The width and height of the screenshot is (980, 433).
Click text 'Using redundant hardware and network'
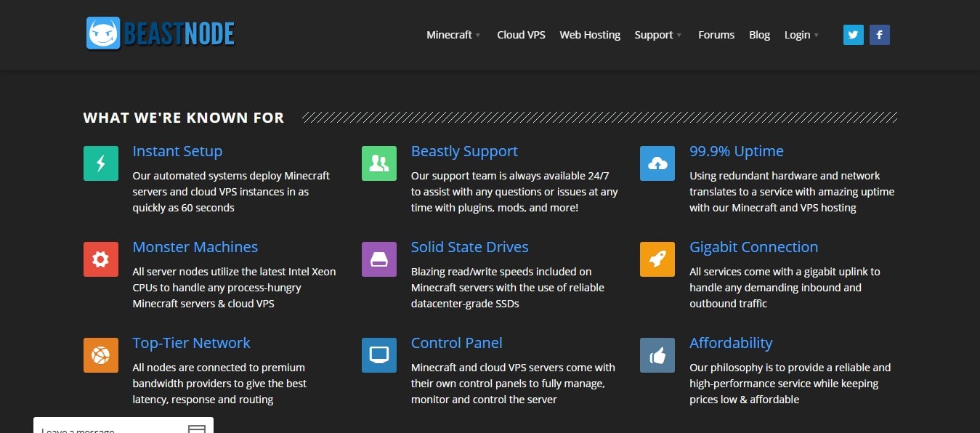(785, 176)
